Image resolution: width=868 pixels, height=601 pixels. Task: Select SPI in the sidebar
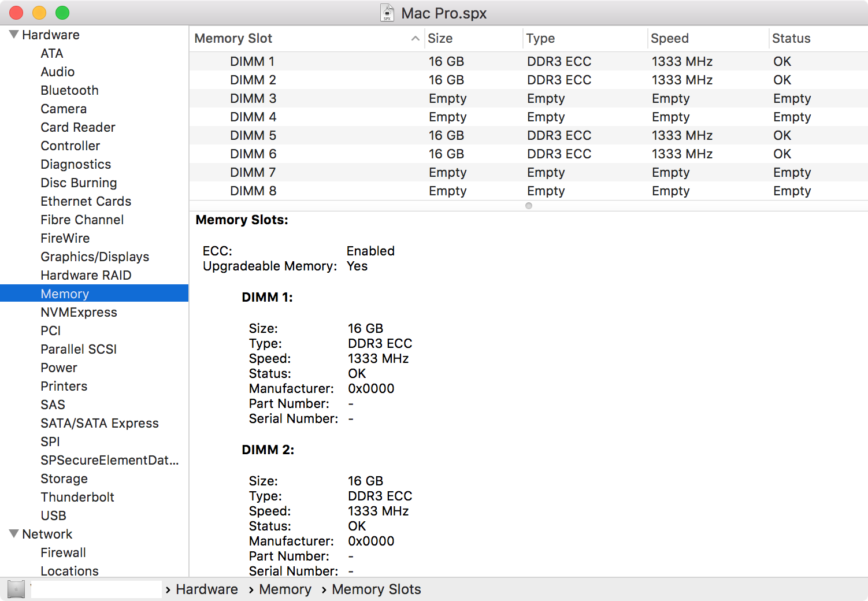coord(50,442)
